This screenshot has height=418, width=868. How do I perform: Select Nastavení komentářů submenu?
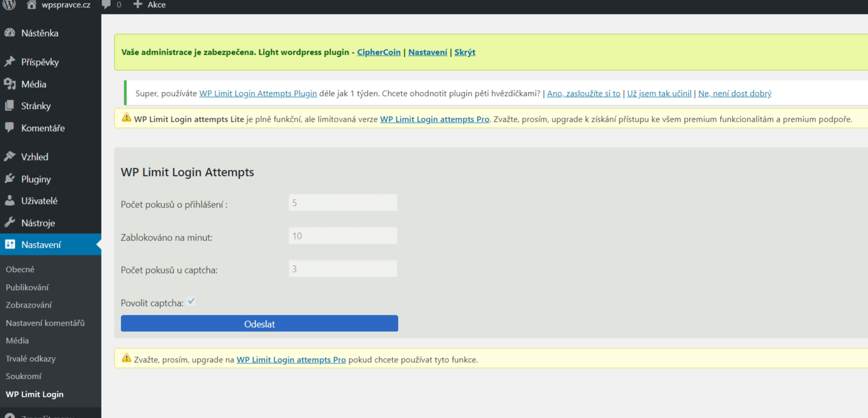[x=45, y=323]
